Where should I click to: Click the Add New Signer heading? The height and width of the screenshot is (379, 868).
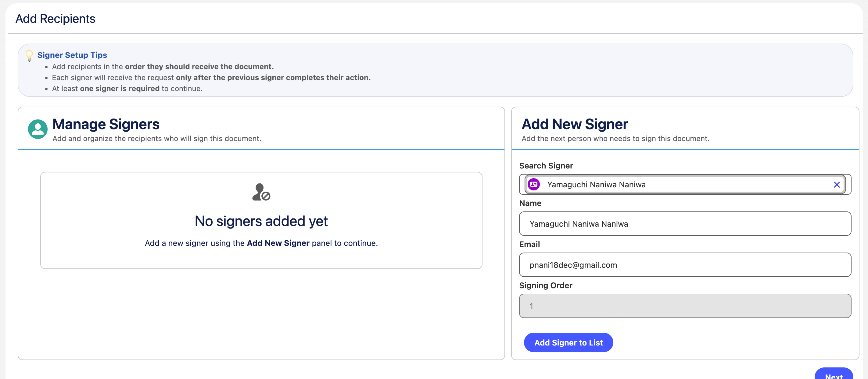(x=575, y=124)
